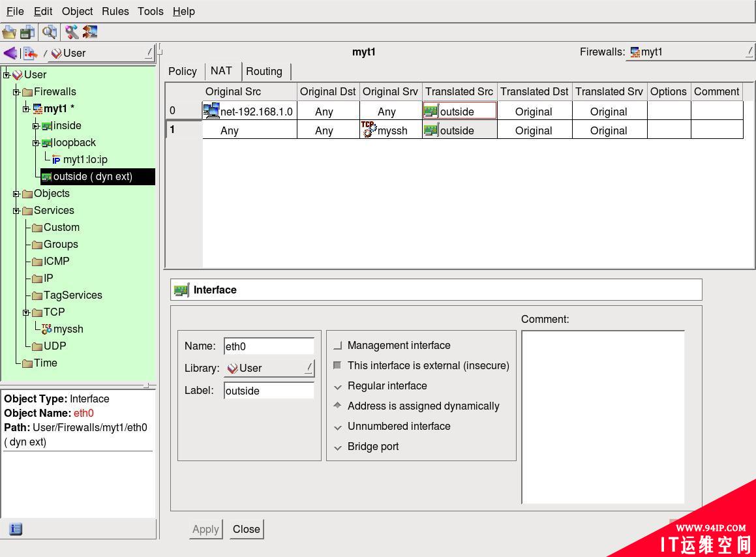The image size is (756, 557).
Task: Click the Install firewall toolbar icon
Action: (x=89, y=33)
